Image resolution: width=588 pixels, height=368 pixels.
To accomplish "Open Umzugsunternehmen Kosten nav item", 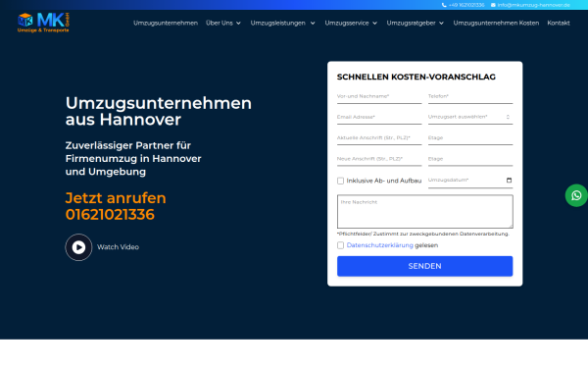I will [x=496, y=23].
